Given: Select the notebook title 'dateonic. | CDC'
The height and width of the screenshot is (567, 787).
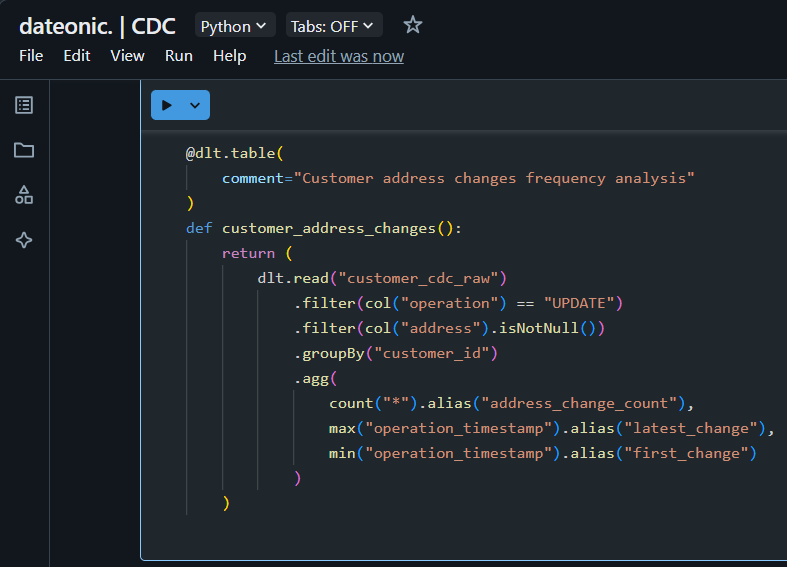Looking at the screenshot, I should click(97, 26).
